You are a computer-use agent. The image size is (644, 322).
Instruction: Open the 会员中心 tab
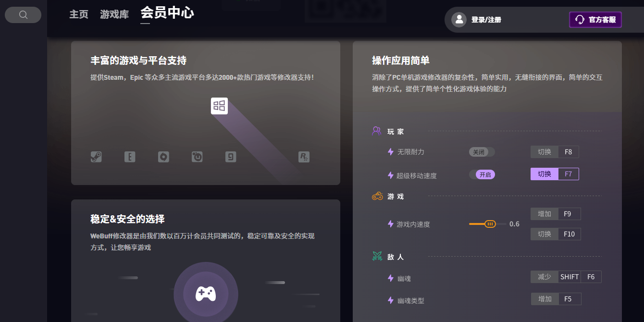[x=167, y=13]
